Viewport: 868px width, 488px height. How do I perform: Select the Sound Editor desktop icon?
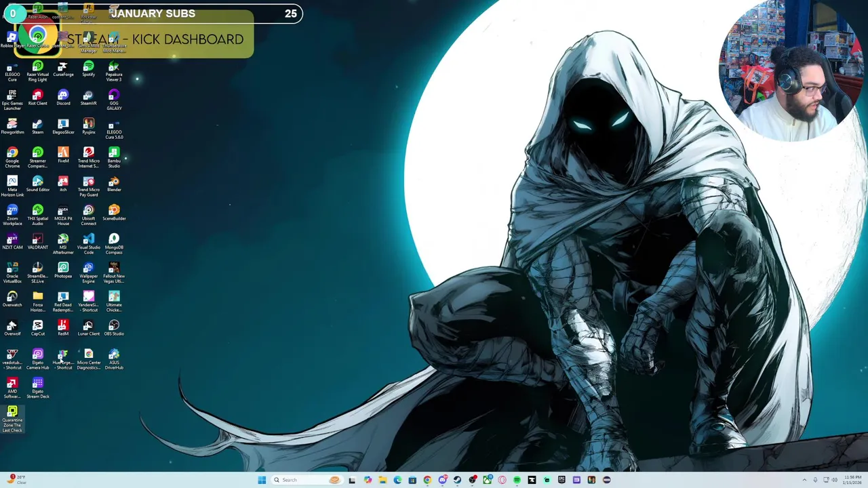pyautogui.click(x=38, y=184)
